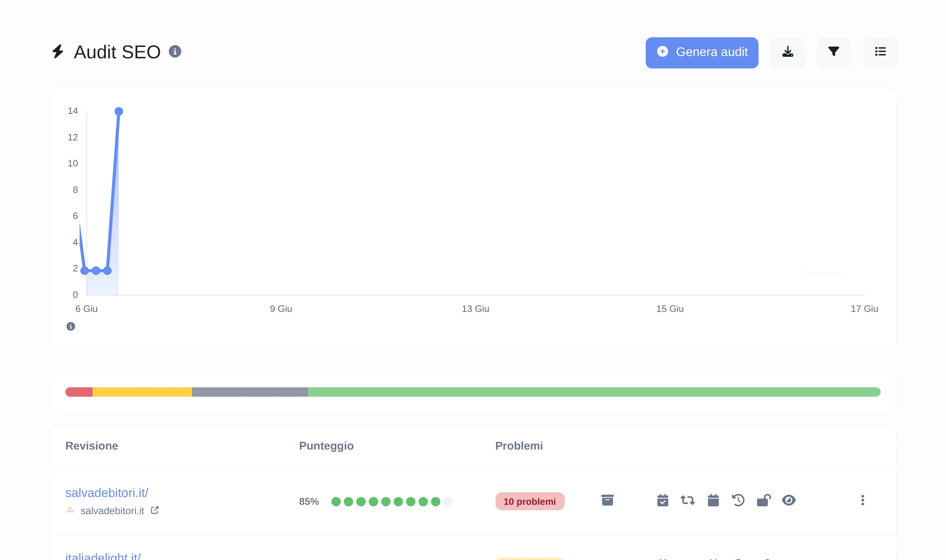Click the yellow segment of the status bar
Image resolution: width=946 pixels, height=560 pixels.
tap(142, 392)
